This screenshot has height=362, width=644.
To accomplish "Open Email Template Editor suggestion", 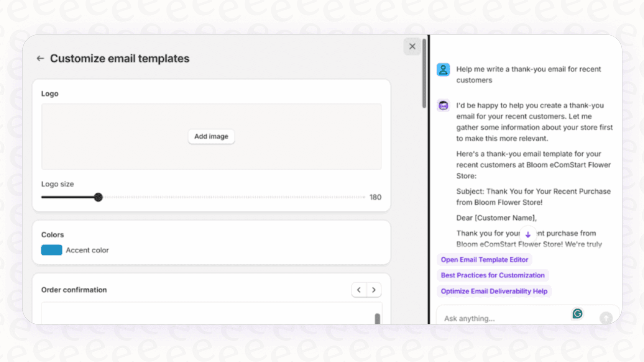I will (x=484, y=259).
